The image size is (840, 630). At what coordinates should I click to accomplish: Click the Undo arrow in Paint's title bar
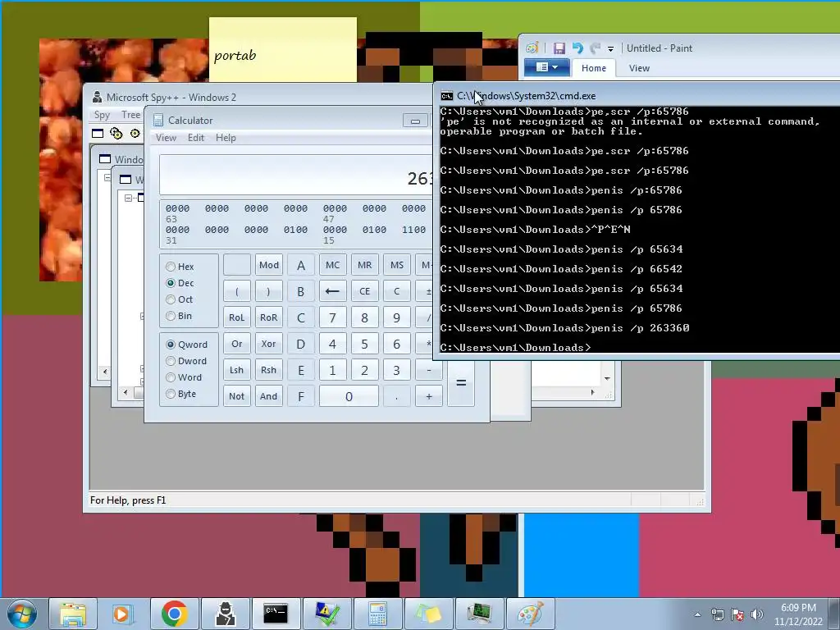click(x=577, y=48)
